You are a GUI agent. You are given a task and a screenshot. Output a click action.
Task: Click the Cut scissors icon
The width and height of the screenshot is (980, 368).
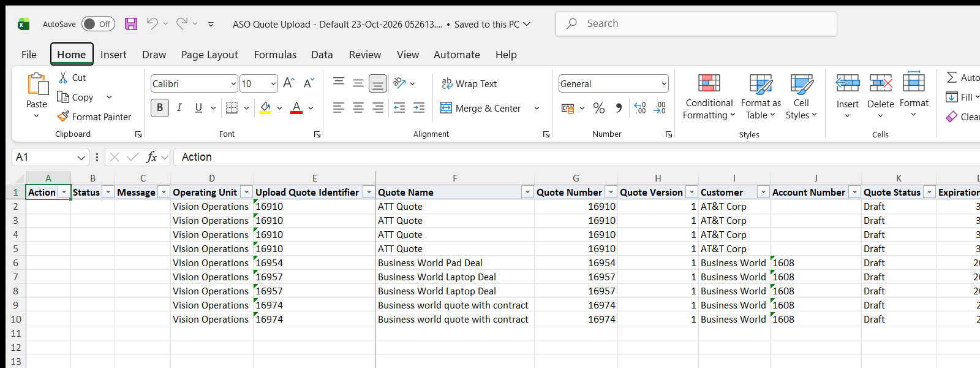(63, 78)
